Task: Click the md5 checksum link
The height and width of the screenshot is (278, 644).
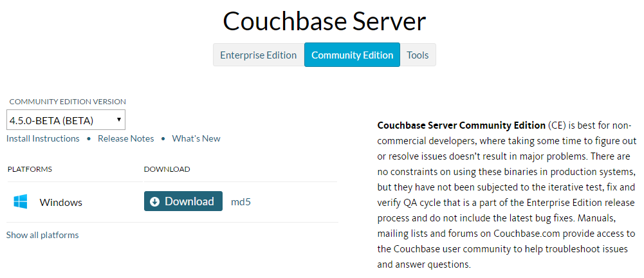Action: click(241, 201)
